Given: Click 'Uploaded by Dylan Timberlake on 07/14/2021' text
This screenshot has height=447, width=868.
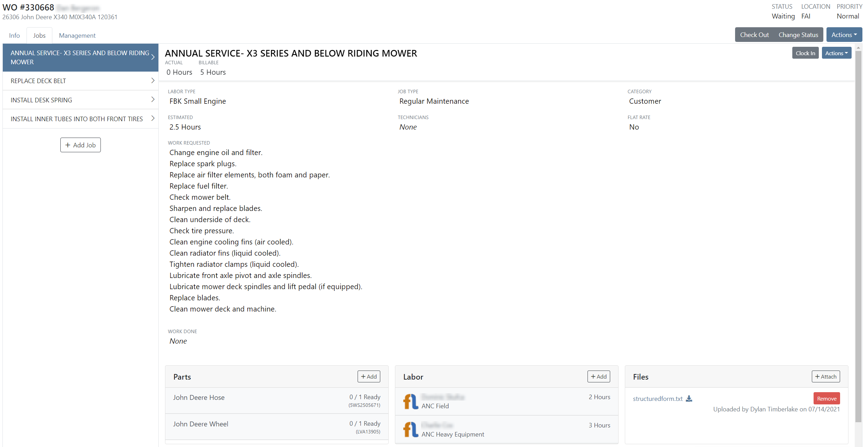Looking at the screenshot, I should pos(776,409).
